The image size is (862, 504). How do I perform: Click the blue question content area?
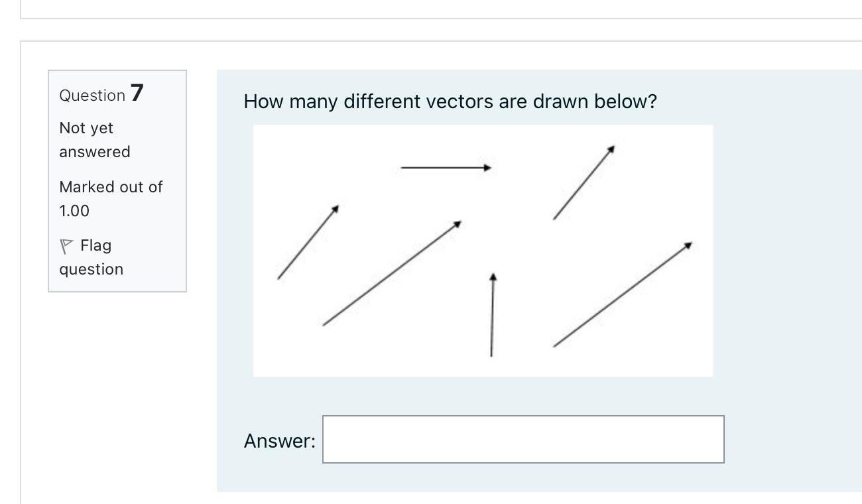pyautogui.click(x=782, y=265)
